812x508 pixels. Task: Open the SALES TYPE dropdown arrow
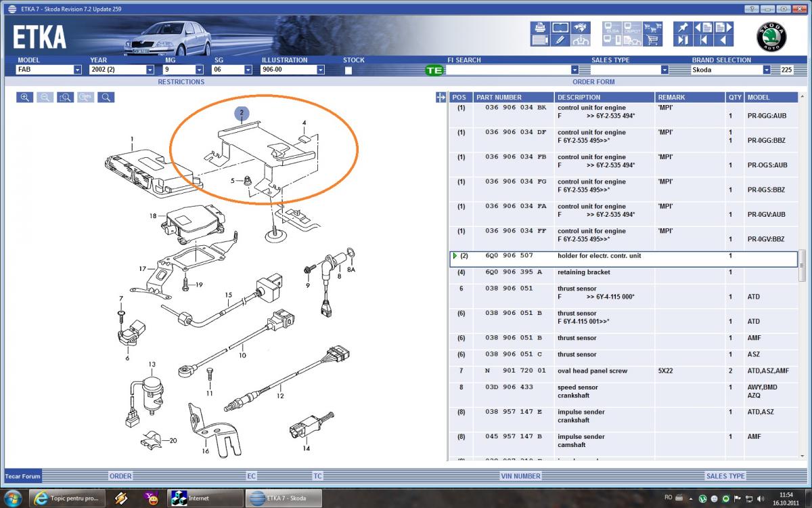pyautogui.click(x=664, y=70)
